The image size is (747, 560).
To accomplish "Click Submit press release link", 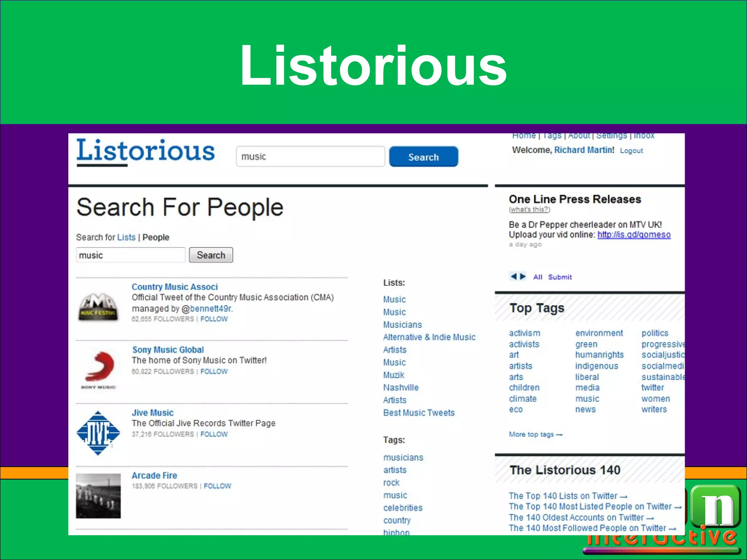I will point(560,277).
